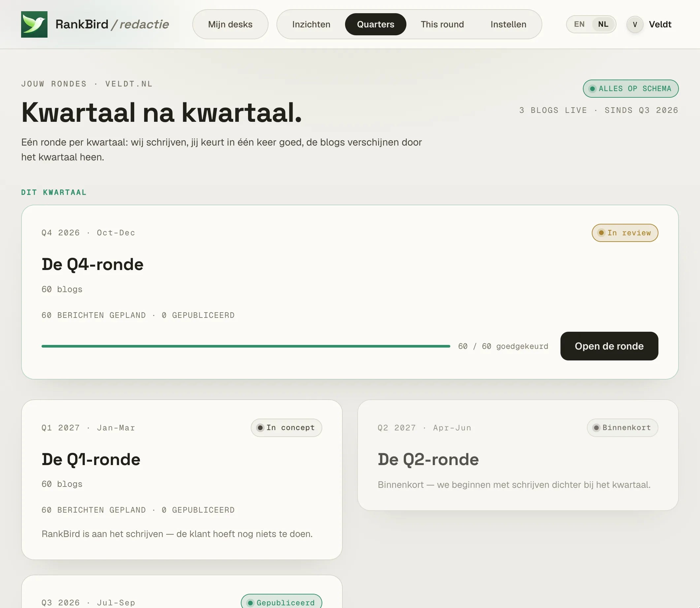700x608 pixels.
Task: Open the This round tab
Action: 442,24
